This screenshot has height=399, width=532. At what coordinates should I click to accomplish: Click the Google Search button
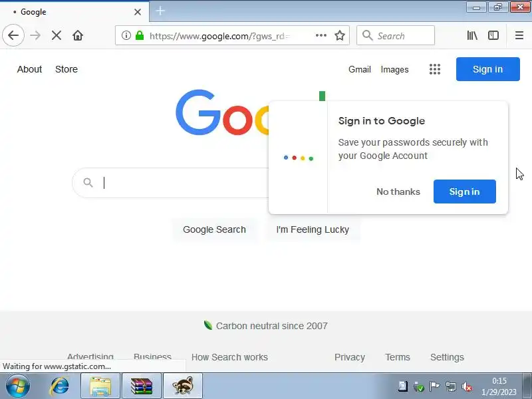pos(214,229)
